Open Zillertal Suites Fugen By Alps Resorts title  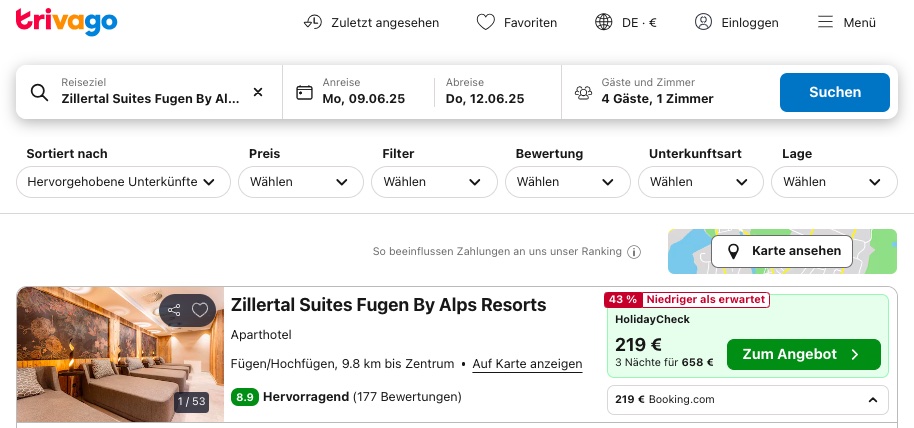388,304
